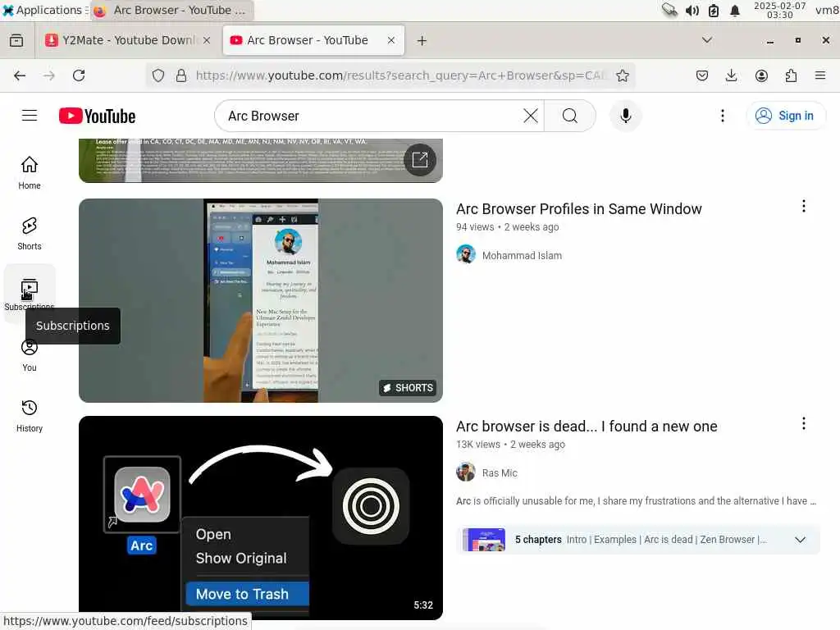Click the Arc Browser taskbar window item

click(x=171, y=10)
